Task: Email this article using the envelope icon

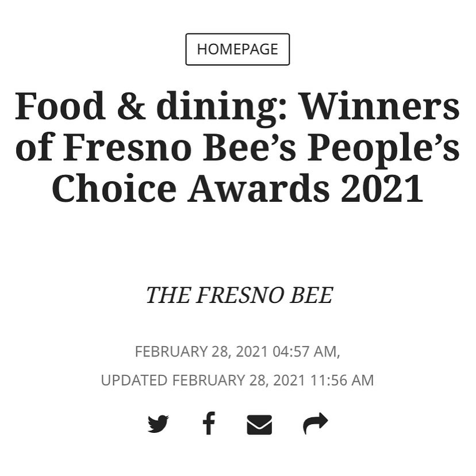Action: pos(259,424)
